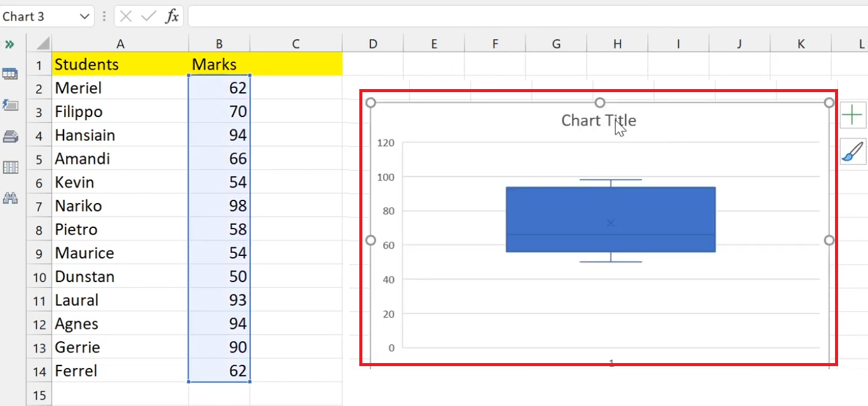Open the three-dot menu beside the Name Box
The height and width of the screenshot is (406, 868).
pos(103,16)
